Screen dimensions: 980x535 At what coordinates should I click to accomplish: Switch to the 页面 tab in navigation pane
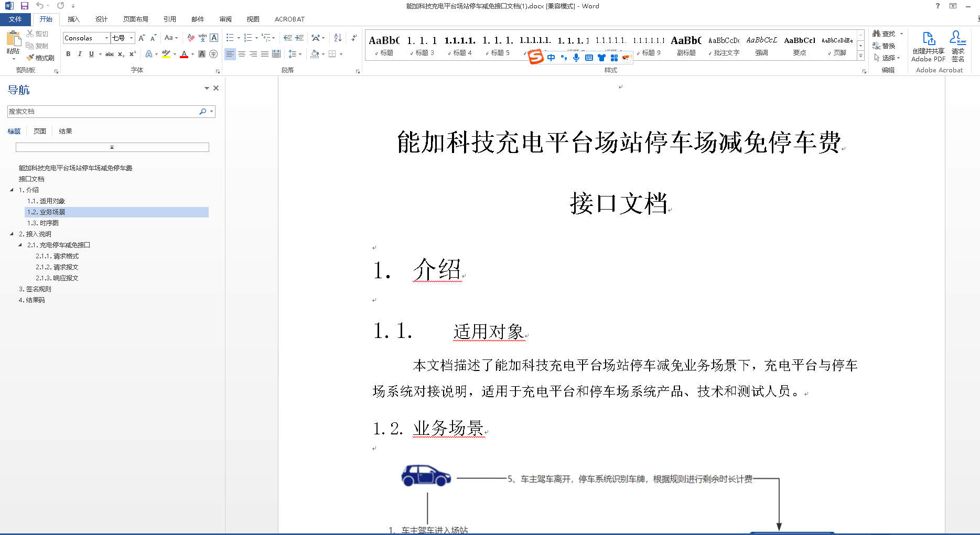coord(40,131)
